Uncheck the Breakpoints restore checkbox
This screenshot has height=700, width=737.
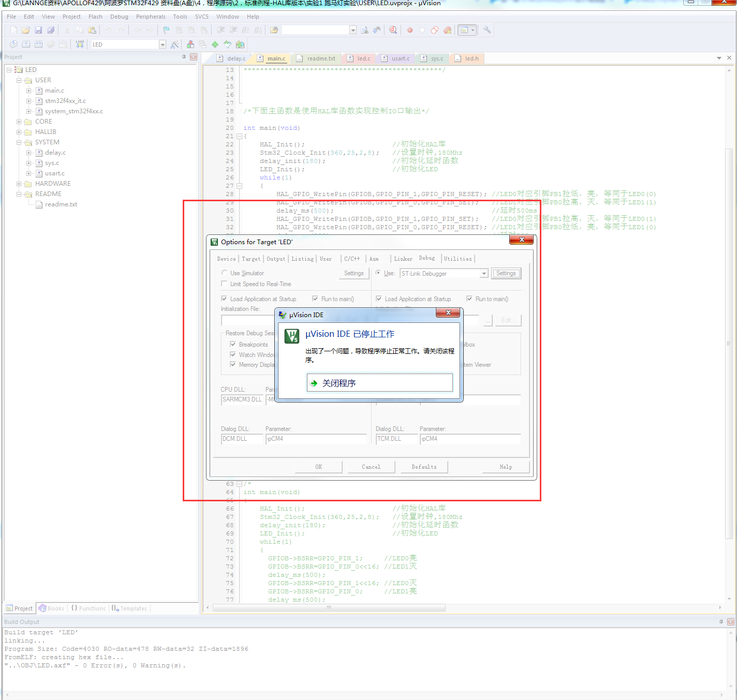[x=233, y=344]
